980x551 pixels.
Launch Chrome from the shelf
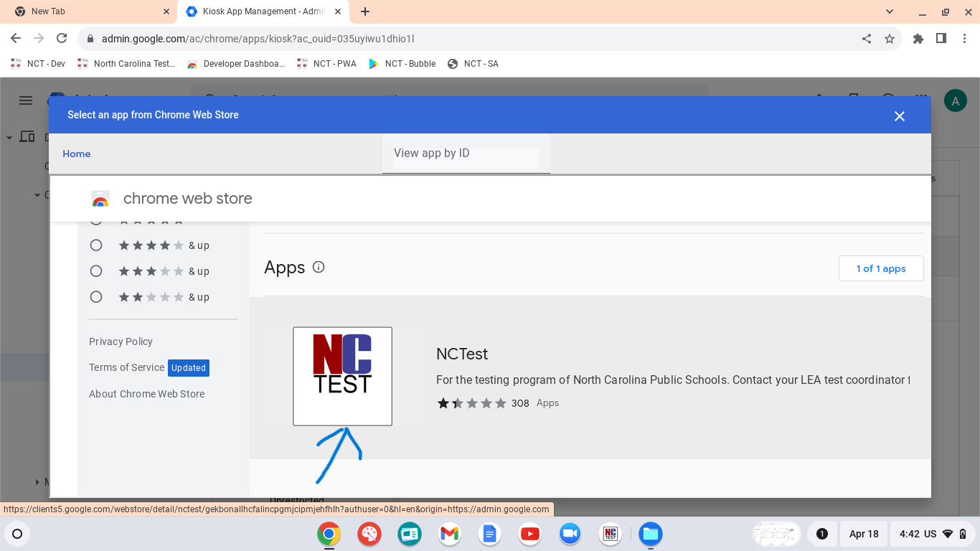click(329, 534)
